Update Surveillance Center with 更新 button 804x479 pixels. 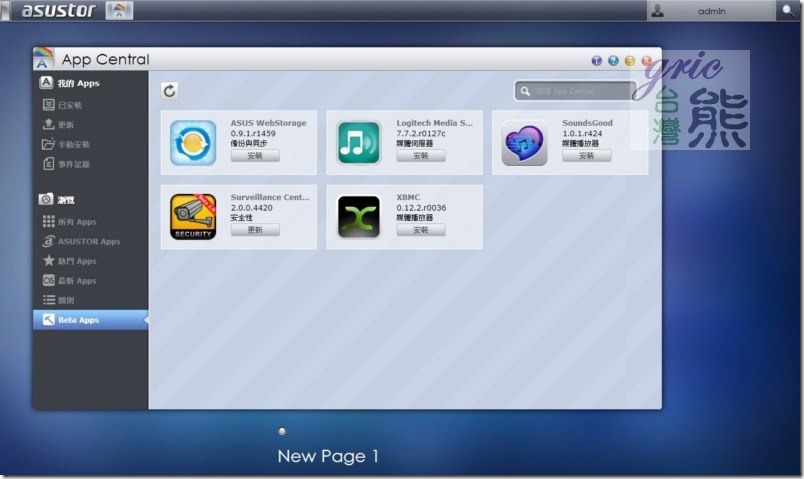click(255, 230)
